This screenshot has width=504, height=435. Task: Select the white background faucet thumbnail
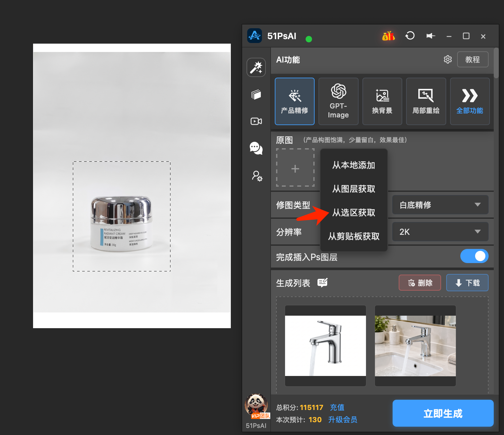[326, 346]
